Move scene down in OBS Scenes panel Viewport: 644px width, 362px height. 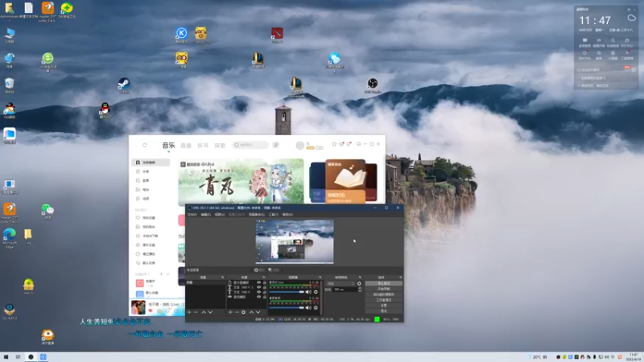(x=210, y=312)
